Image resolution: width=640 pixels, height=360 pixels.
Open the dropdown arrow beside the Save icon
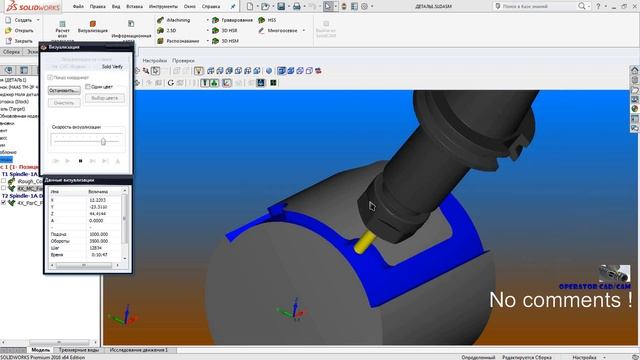(288, 7)
